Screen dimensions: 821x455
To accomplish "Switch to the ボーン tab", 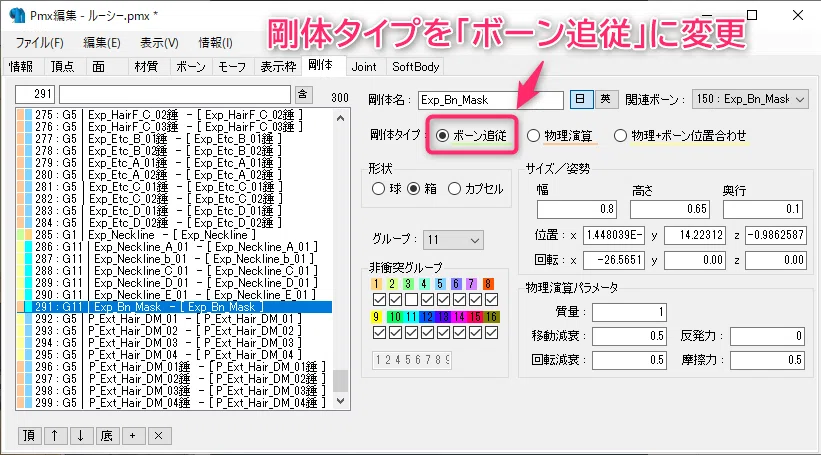I will click(191, 66).
